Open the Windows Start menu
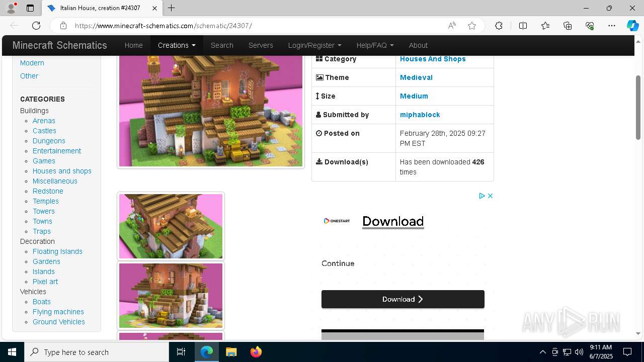Screen dimensions: 644x362 coord(12,352)
